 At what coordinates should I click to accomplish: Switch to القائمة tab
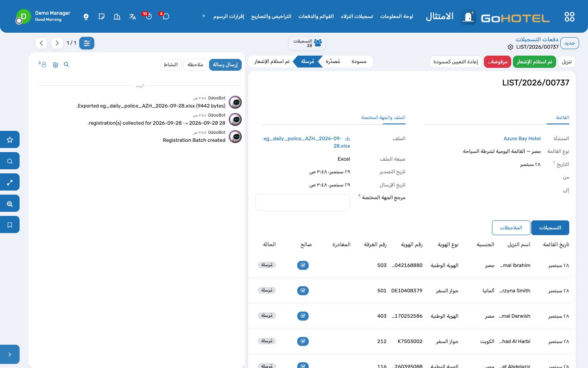562,117
